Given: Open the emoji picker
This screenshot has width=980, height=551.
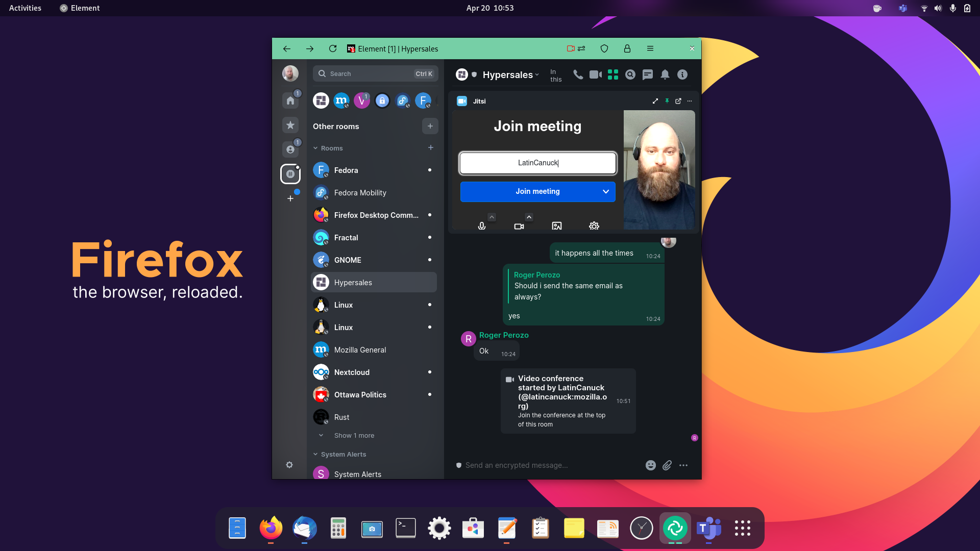Looking at the screenshot, I should [x=651, y=465].
